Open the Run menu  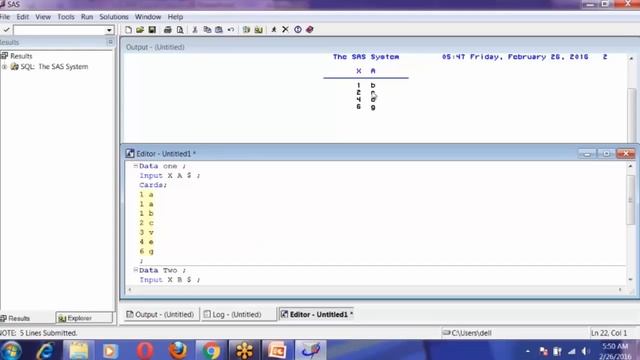(x=87, y=17)
